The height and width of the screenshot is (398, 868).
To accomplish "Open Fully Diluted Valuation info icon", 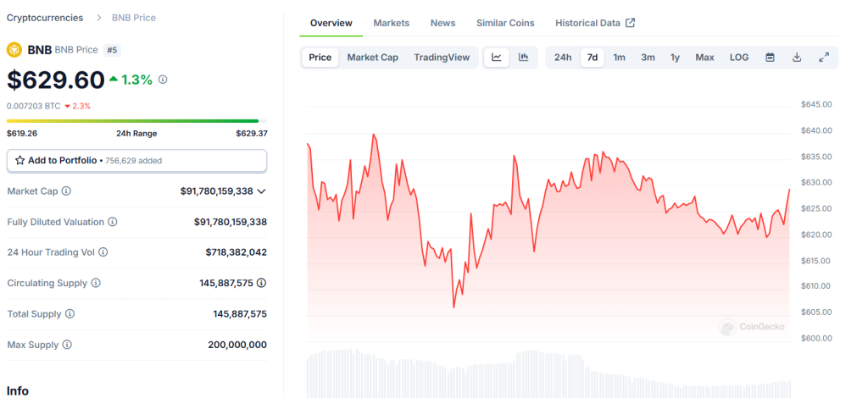I will pyautogui.click(x=113, y=222).
